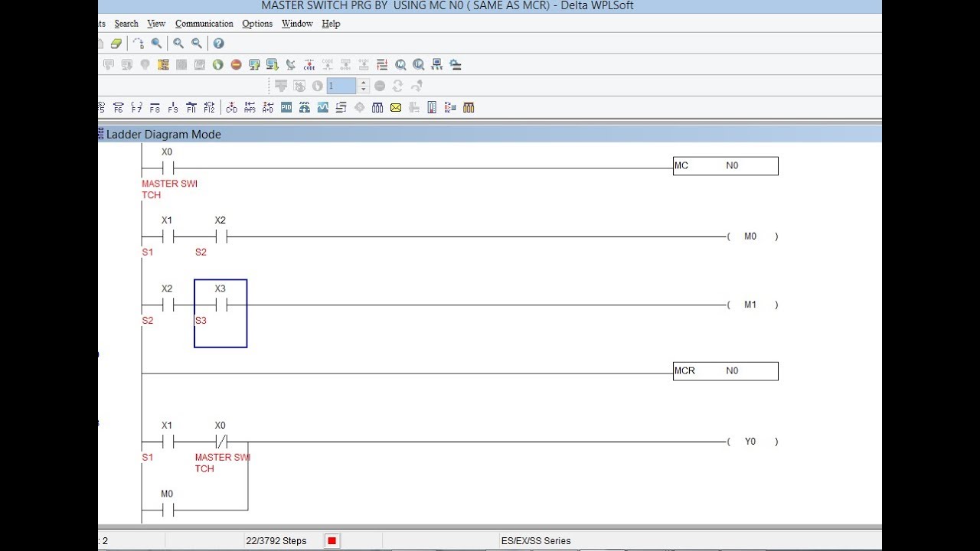Click the yellow ladder program icon
Screen dimensions: 980x551
pyautogui.click(x=163, y=65)
